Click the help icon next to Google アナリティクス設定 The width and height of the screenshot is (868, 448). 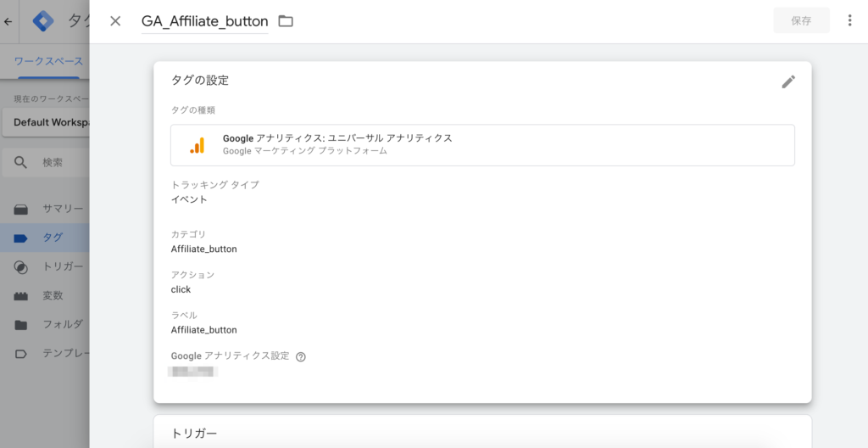tap(301, 356)
